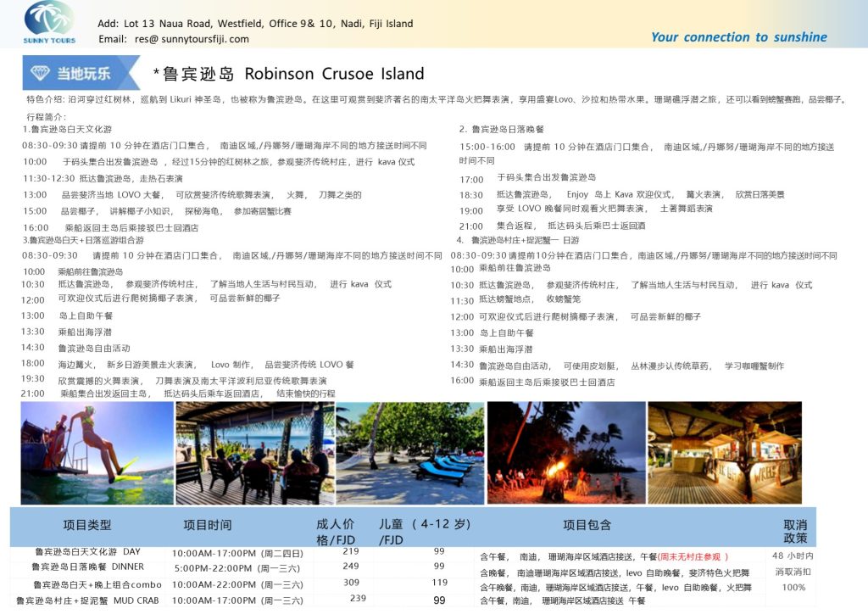
Task: Click the time "10:00AM-22:00PM (周一三六)"
Action: 237,584
